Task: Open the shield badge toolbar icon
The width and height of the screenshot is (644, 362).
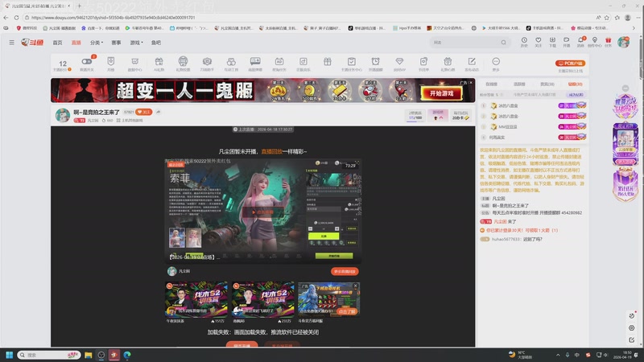Action: click(x=110, y=62)
